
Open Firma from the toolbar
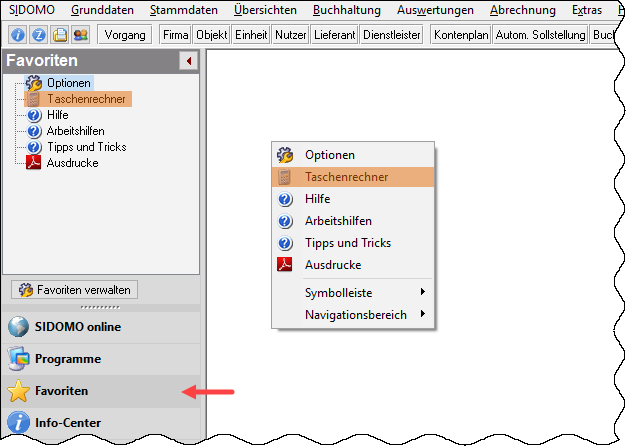pyautogui.click(x=176, y=35)
